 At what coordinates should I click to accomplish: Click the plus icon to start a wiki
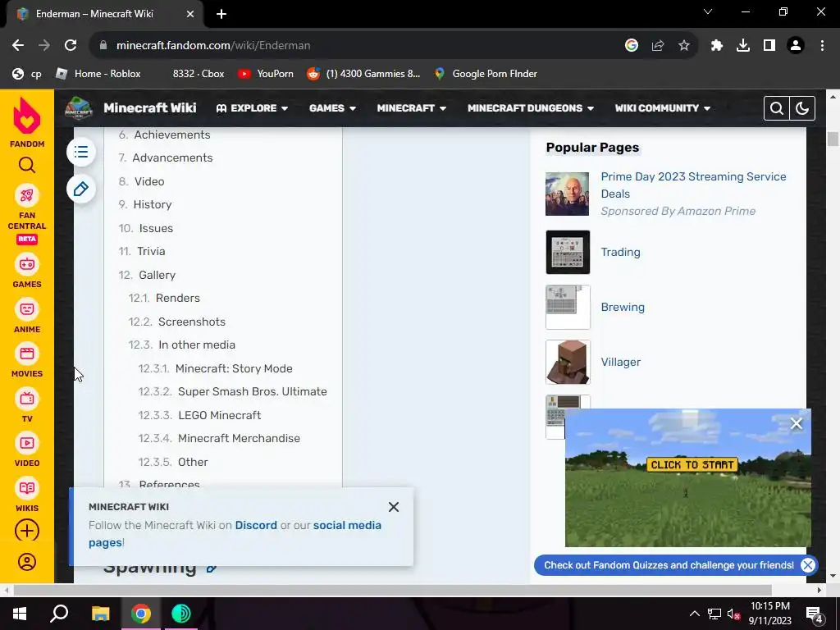coord(27,531)
